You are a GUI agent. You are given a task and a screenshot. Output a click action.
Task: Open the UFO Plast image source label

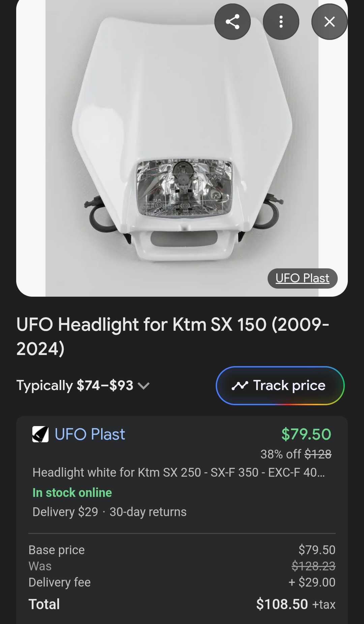tap(302, 278)
